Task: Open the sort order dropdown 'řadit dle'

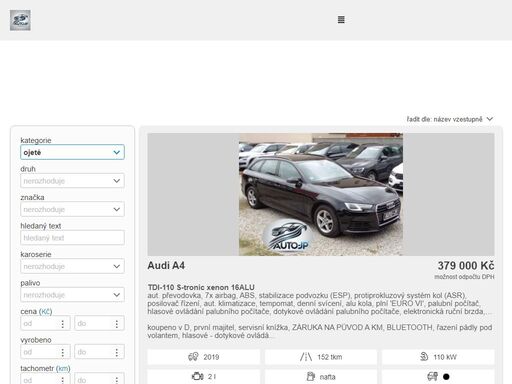Action: tap(450, 119)
